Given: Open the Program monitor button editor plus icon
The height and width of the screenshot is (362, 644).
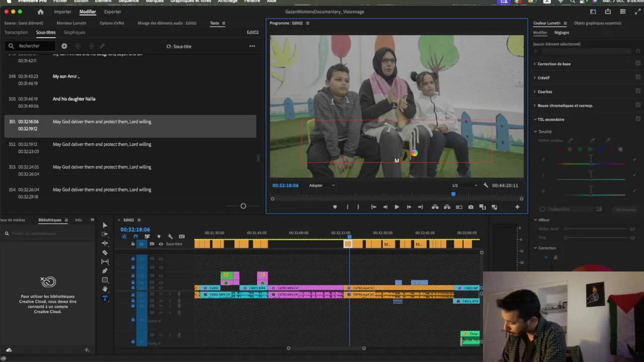Looking at the screenshot, I should click(x=517, y=207).
